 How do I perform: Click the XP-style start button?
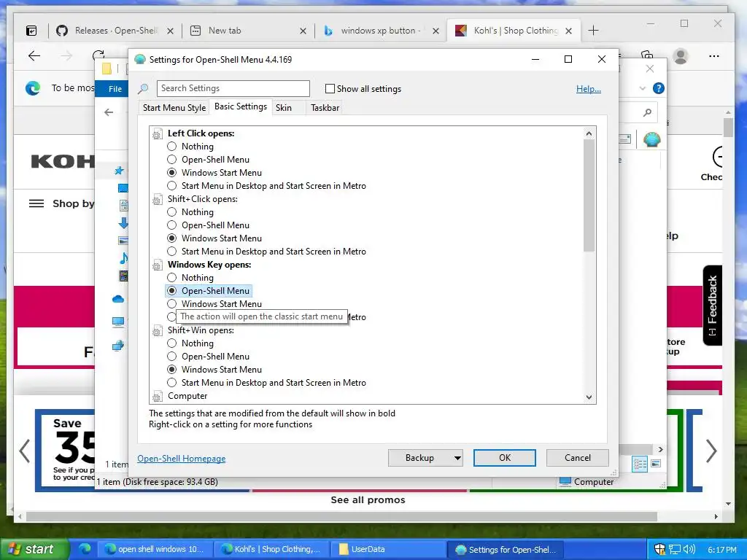34,549
